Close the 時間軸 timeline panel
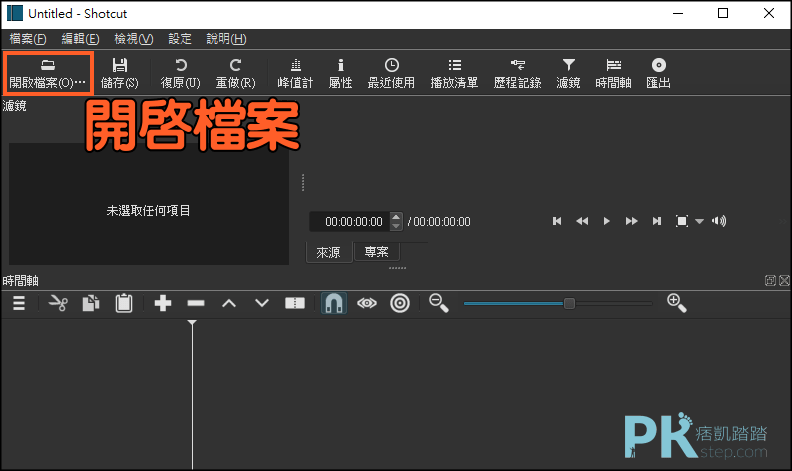Screen dimensions: 792x471 784,280
